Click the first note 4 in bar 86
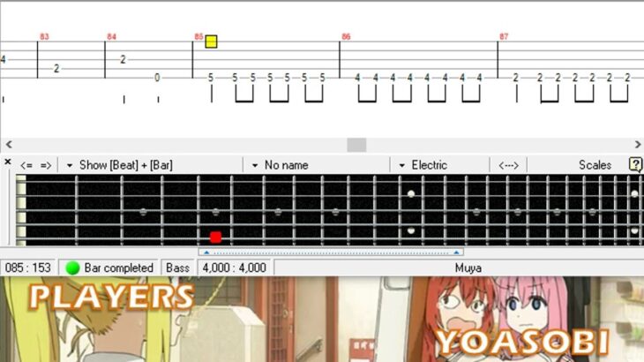The width and height of the screenshot is (644, 362). pyautogui.click(x=357, y=78)
